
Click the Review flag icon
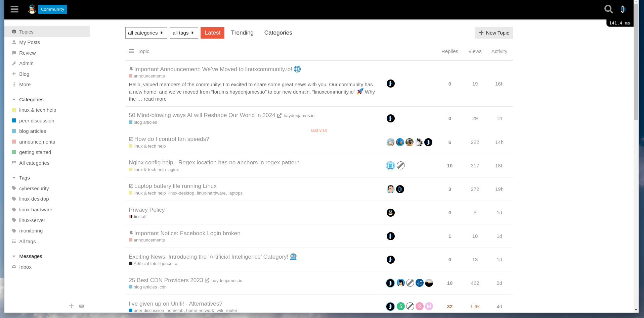click(x=14, y=53)
